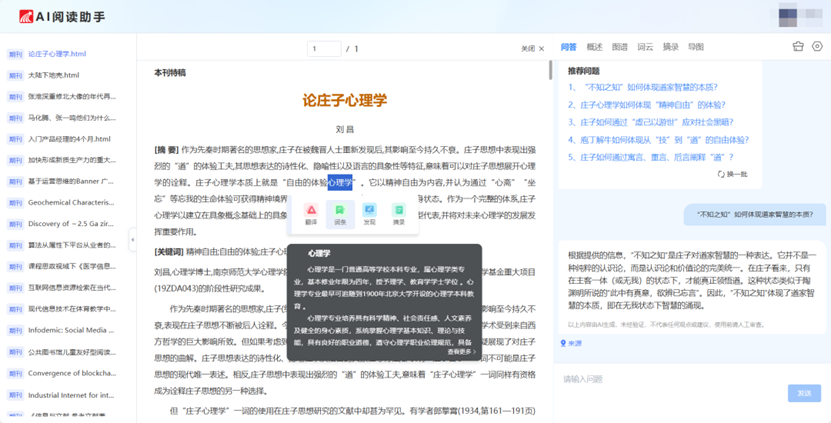Click 关闭 to close the document
The image size is (831, 423).
[x=532, y=49]
